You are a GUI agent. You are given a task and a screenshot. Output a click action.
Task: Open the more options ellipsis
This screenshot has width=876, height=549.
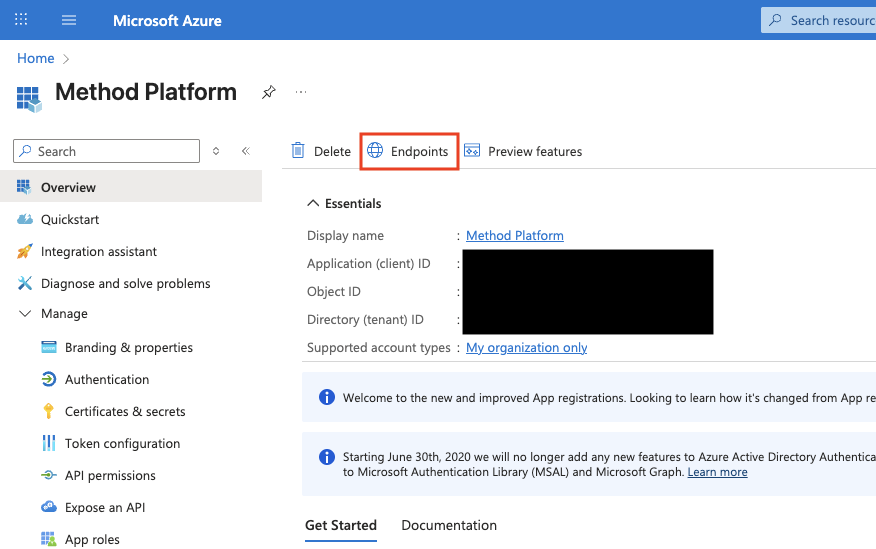[301, 92]
